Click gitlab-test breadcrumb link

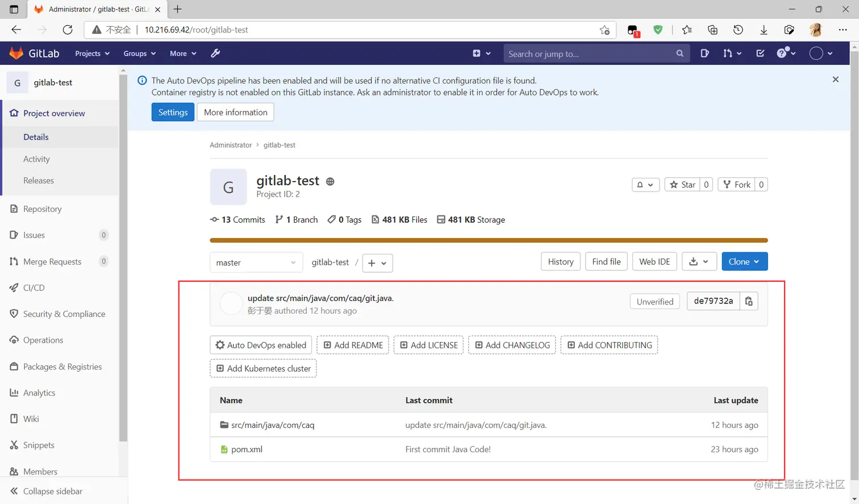pyautogui.click(x=280, y=145)
